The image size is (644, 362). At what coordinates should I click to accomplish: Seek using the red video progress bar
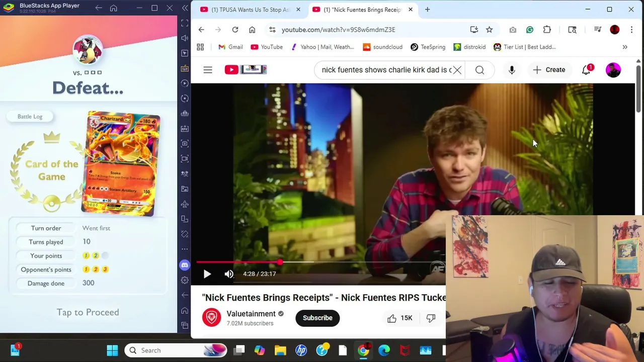(320, 262)
